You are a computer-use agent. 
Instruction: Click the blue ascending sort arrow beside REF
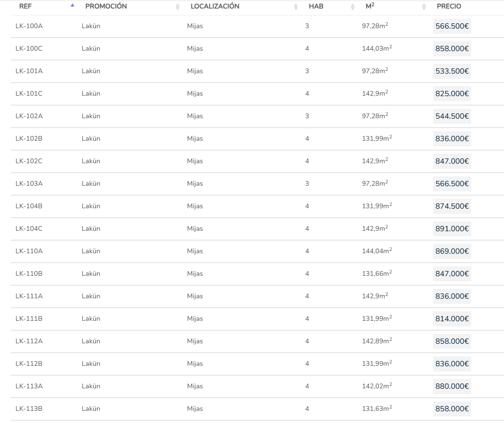72,6
